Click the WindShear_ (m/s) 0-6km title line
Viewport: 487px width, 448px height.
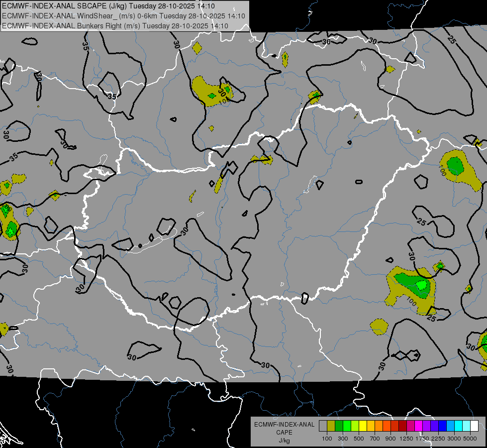coord(123,16)
